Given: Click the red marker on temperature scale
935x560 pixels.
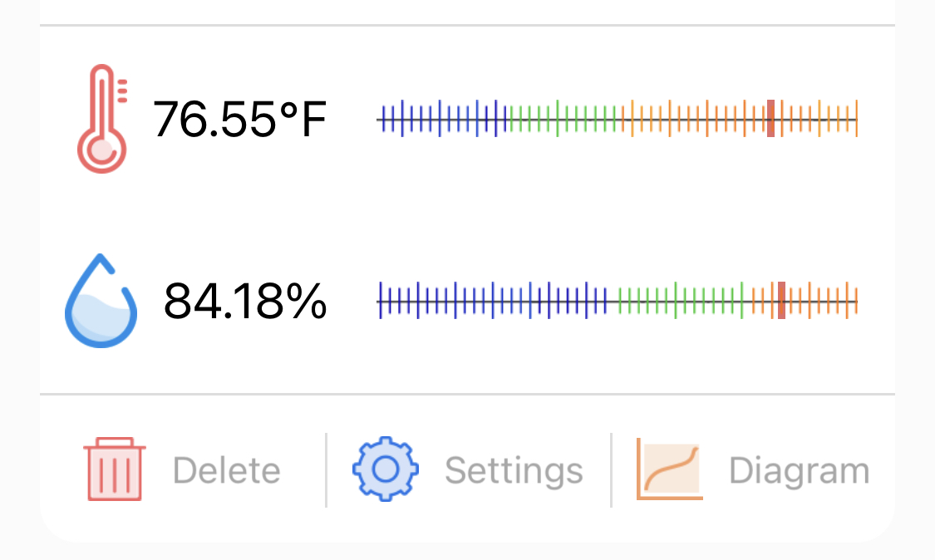Looking at the screenshot, I should pos(770,119).
